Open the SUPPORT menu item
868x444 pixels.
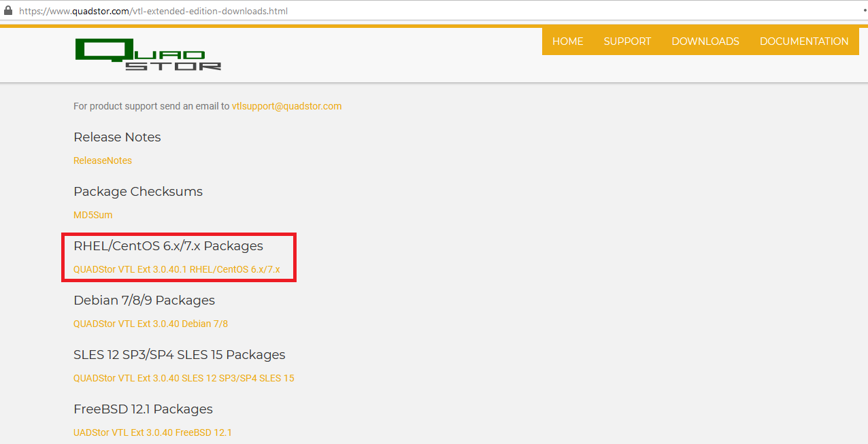pos(627,41)
